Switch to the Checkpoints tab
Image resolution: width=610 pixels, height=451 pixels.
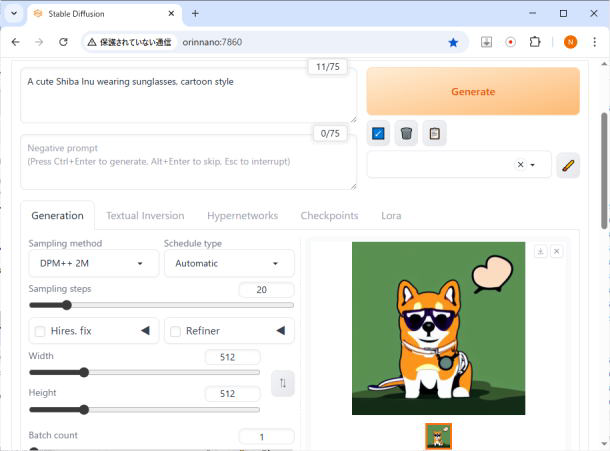[x=329, y=215]
